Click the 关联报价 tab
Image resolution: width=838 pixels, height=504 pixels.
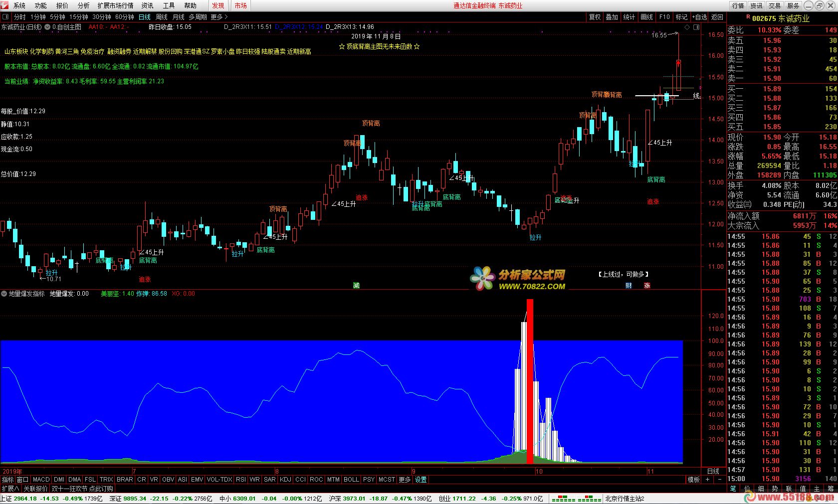coord(36,489)
